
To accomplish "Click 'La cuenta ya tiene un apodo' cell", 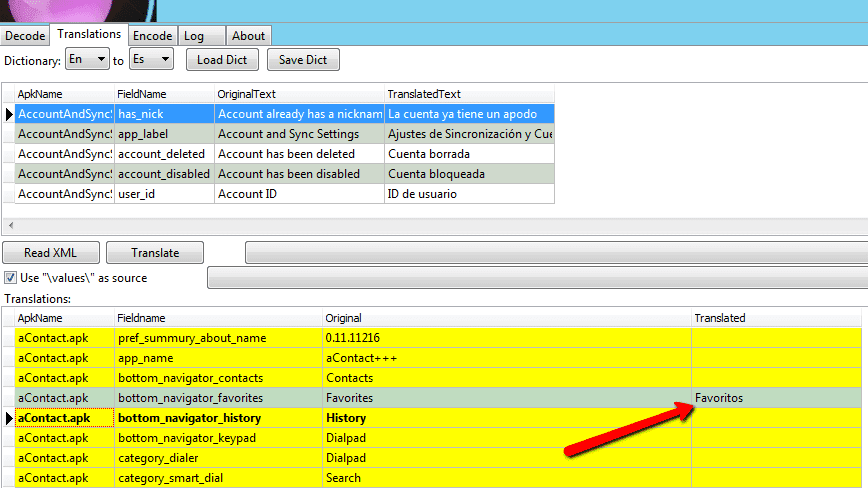I will 469,114.
